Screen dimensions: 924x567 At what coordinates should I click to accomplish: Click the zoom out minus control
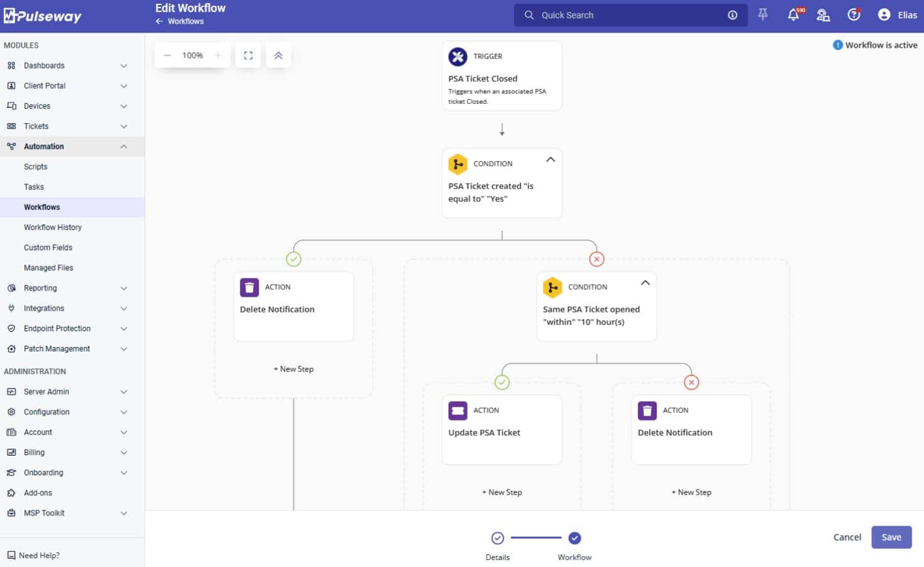(x=167, y=55)
